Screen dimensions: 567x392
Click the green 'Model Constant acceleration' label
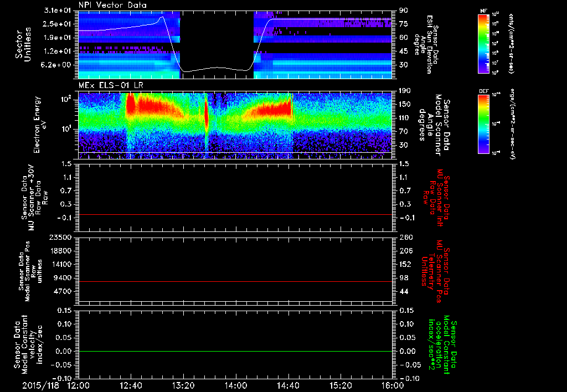442,345
